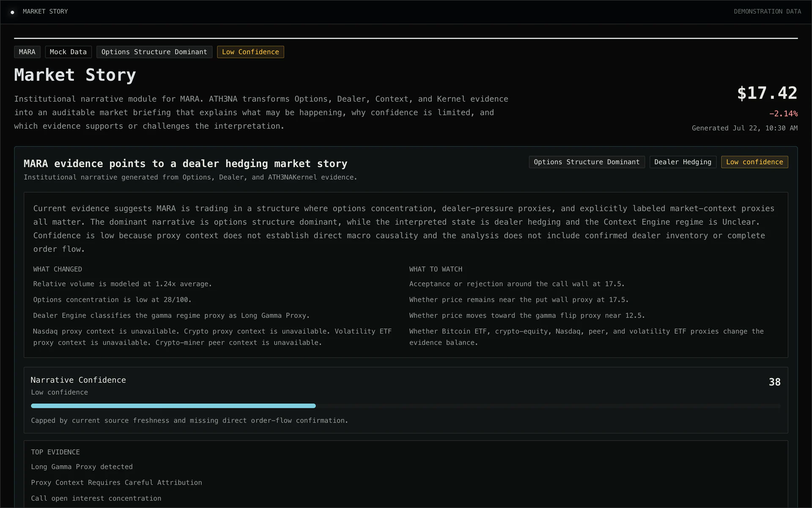
Task: Click Options concentration is low at 28/100
Action: tap(112, 300)
